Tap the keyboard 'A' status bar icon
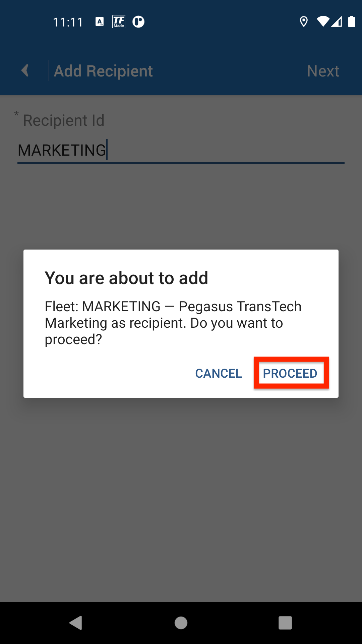 click(100, 22)
